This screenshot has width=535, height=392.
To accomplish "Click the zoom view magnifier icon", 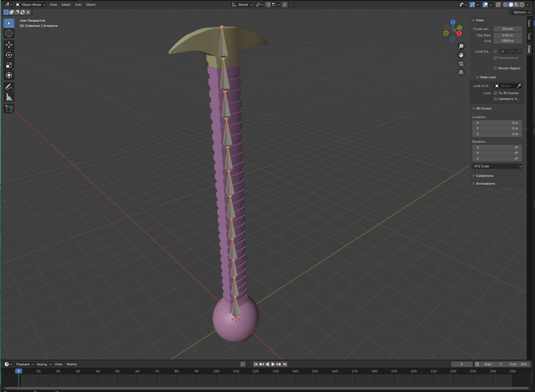I will coord(461,46).
